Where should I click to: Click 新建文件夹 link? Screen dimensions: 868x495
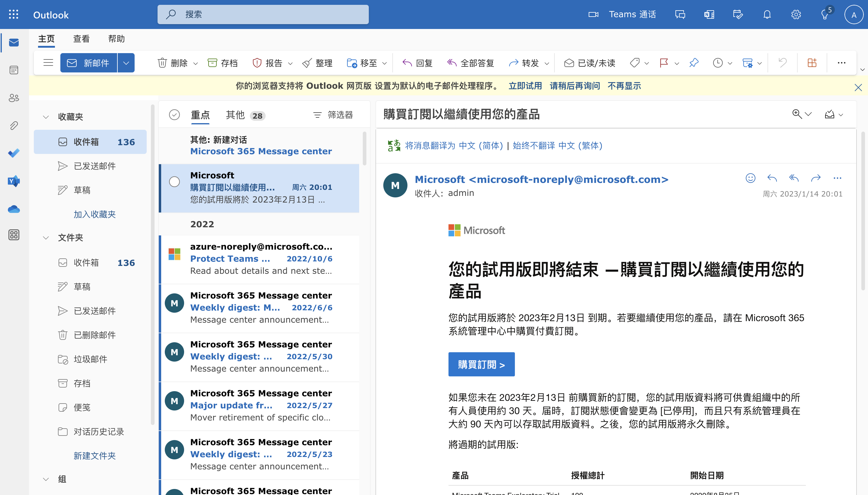(x=94, y=455)
